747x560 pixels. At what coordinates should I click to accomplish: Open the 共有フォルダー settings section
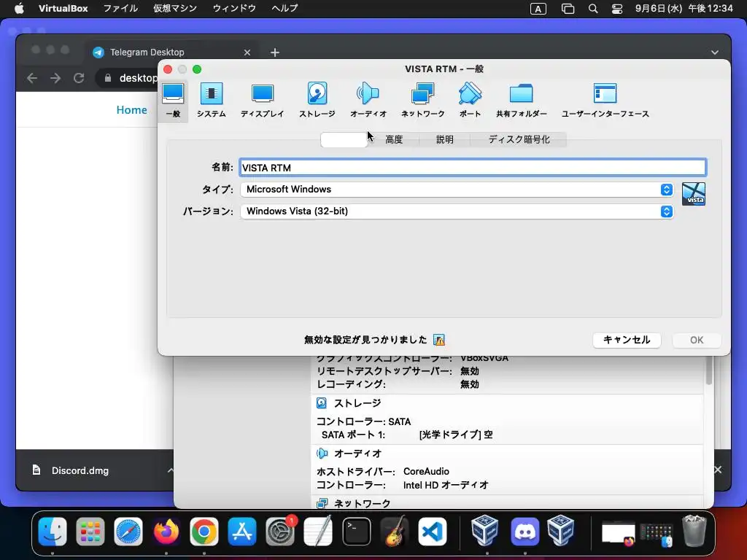coord(521,100)
